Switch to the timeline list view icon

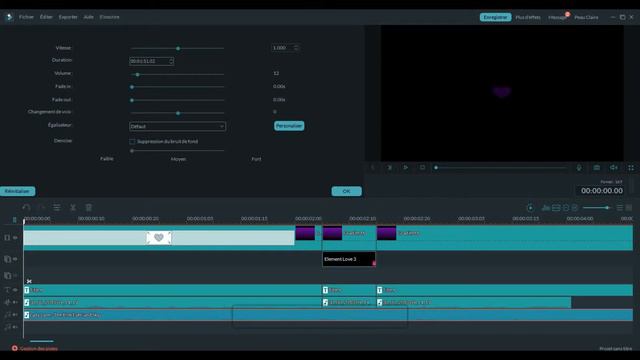(620, 208)
